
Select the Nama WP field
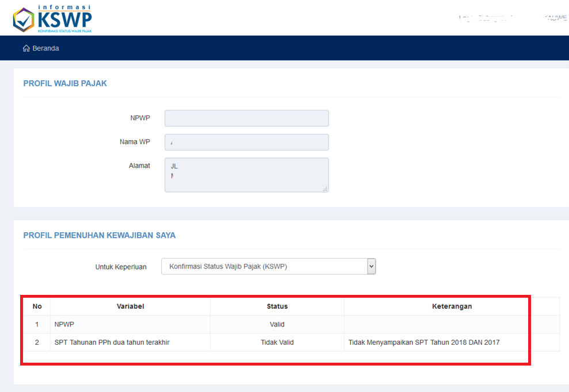[x=246, y=142]
